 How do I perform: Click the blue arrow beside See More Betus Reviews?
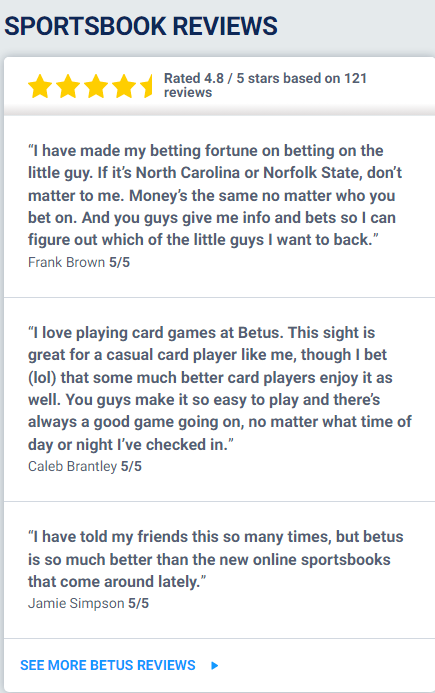tap(215, 665)
